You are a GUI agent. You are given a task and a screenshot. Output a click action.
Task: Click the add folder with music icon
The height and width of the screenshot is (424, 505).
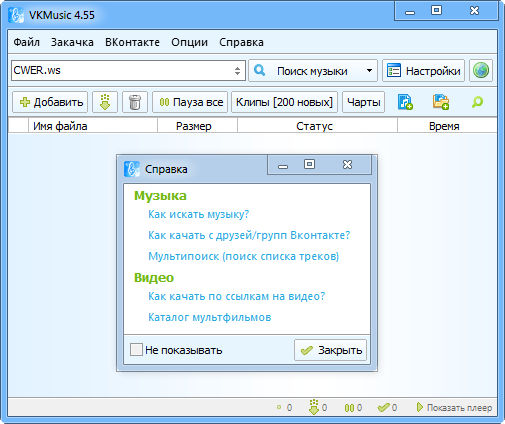441,102
